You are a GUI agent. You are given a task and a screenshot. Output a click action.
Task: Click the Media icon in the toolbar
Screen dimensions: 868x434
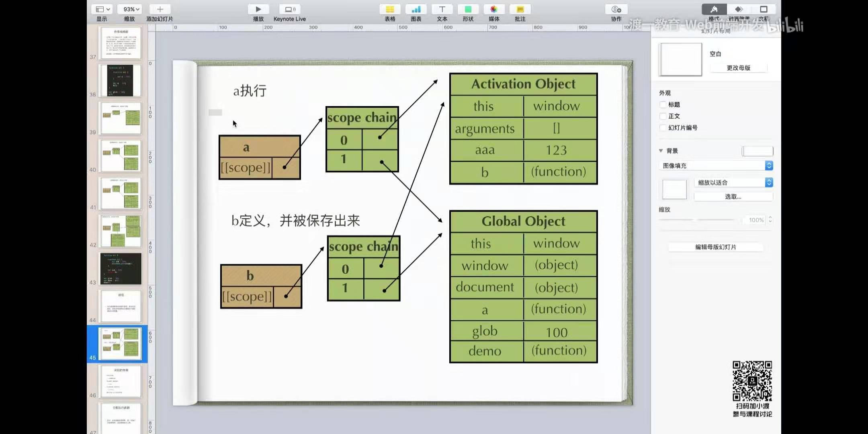(x=494, y=10)
